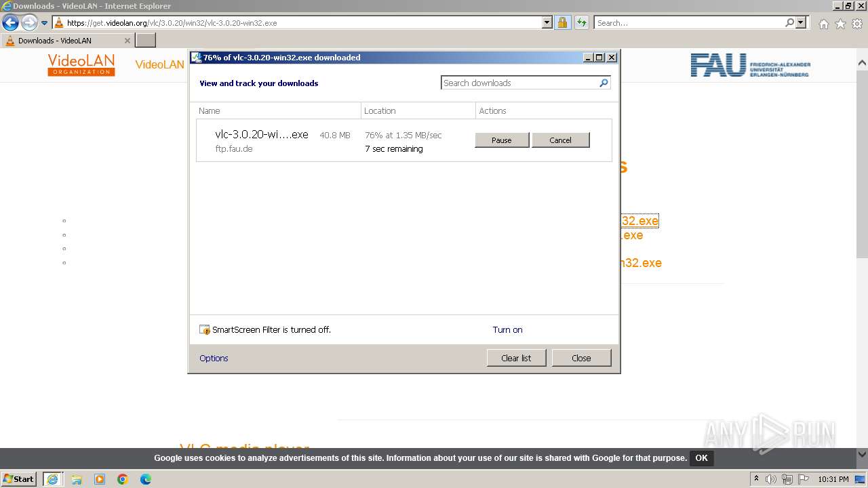The width and height of the screenshot is (868, 488).
Task: Click the taskbar clock showing 10:31 PM
Action: pos(833,479)
